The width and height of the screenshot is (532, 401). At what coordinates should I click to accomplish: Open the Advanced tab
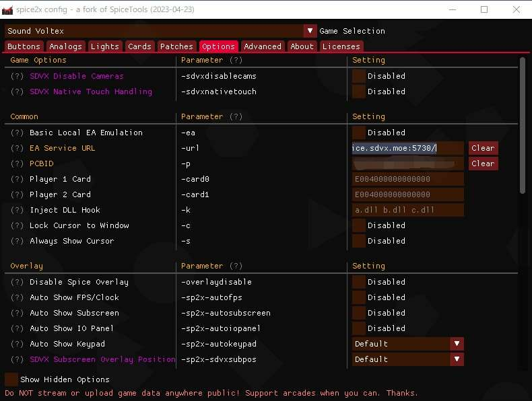pos(263,46)
